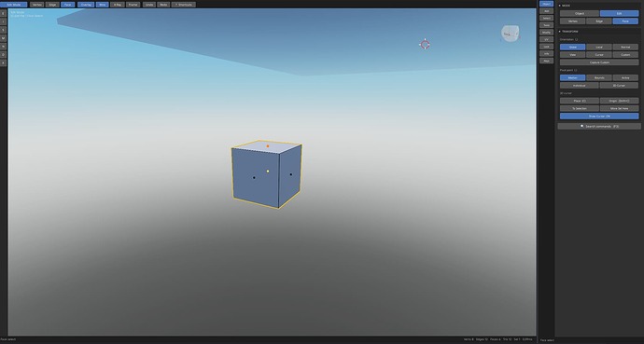Click the M tool button in left strip
Viewport: 644px width, 344px height.
point(4,38)
